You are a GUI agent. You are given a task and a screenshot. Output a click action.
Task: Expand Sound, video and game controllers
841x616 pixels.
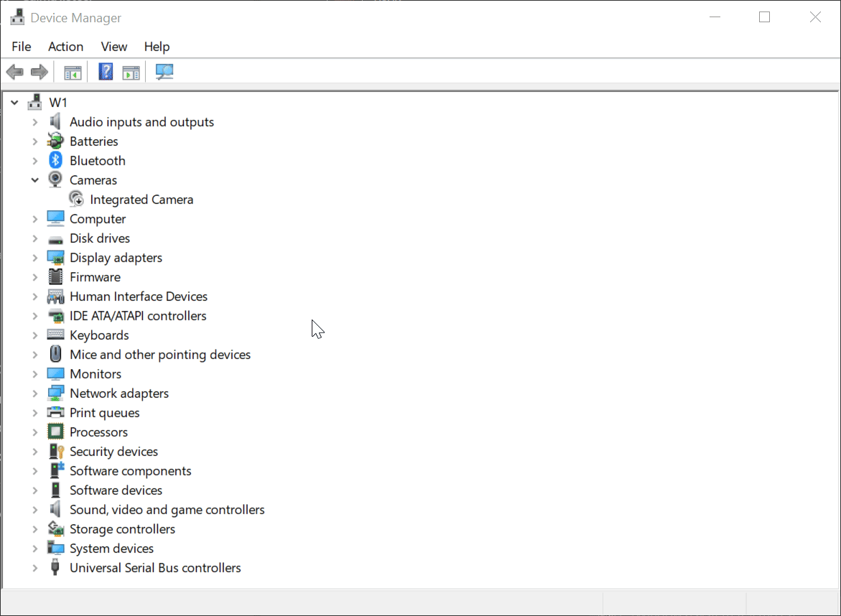point(35,509)
